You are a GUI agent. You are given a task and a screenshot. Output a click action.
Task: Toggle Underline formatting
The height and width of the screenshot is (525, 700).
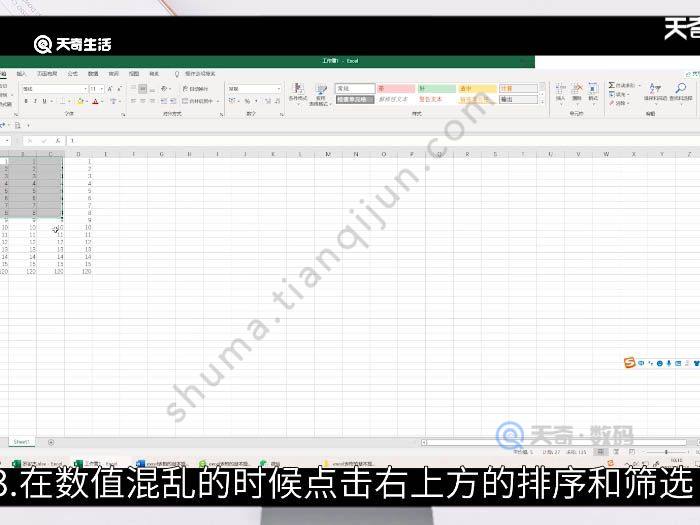click(x=44, y=101)
